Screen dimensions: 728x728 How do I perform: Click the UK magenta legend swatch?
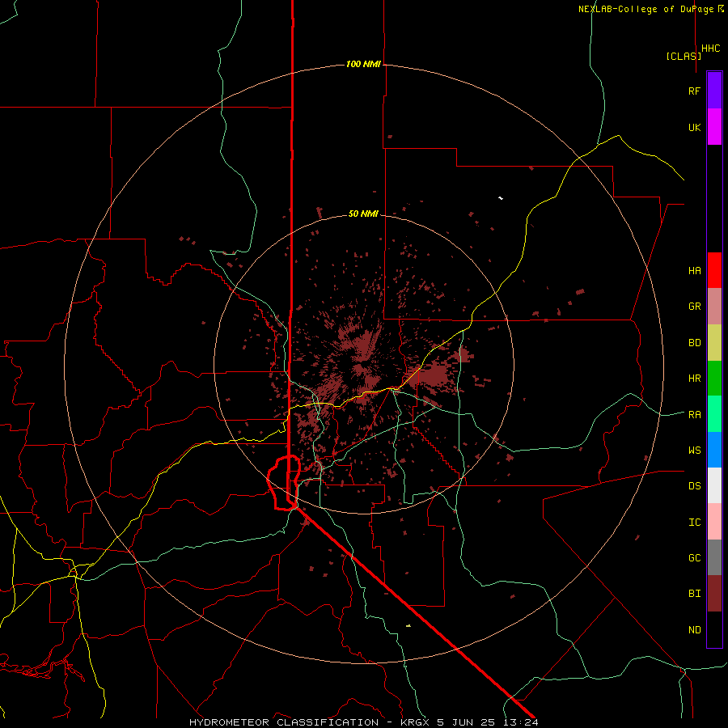point(714,127)
